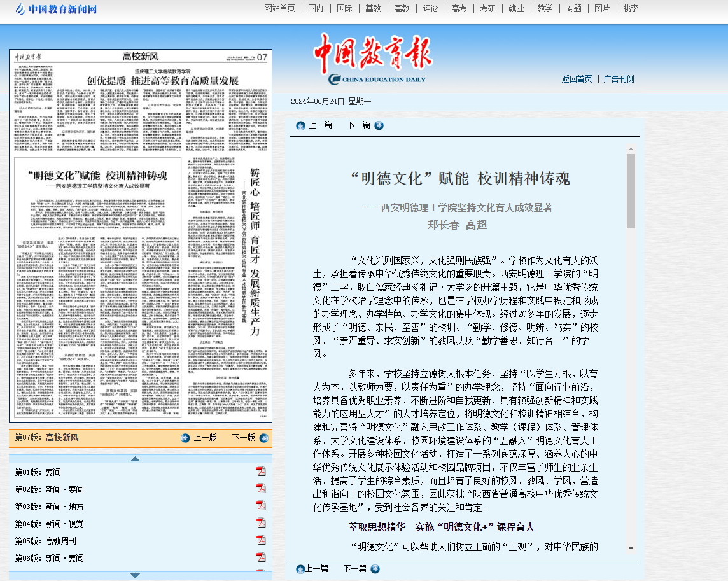Click the next-page (下一版) arrow icon
This screenshot has height=581, width=728.
click(263, 438)
